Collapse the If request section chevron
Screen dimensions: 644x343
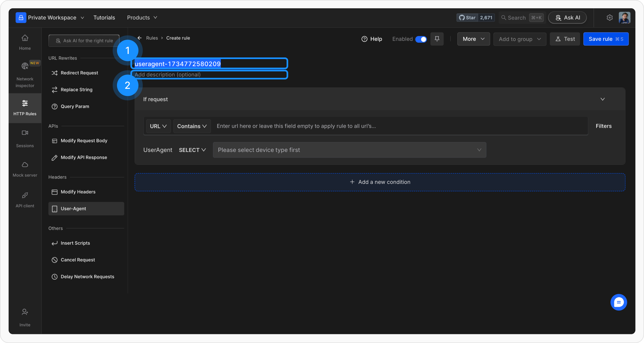(x=602, y=99)
